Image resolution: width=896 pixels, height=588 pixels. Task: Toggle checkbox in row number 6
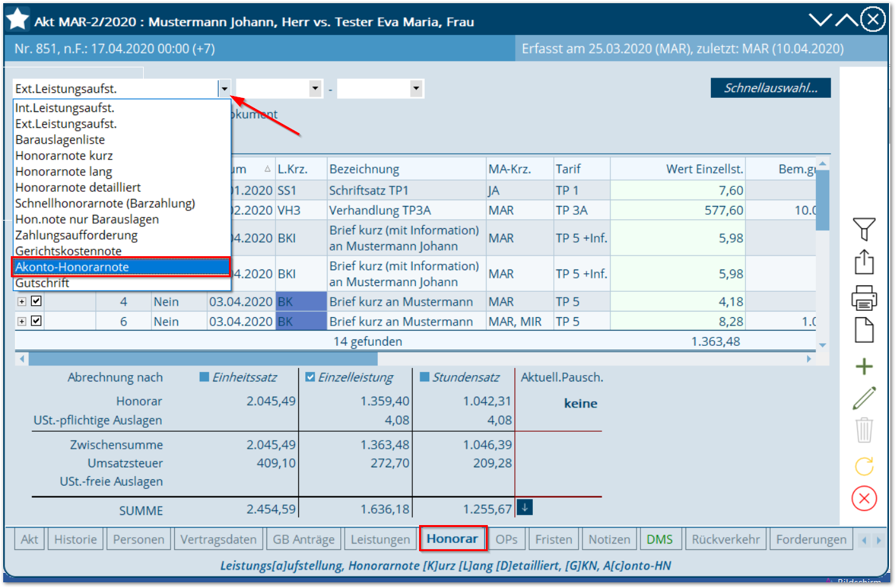point(36,321)
